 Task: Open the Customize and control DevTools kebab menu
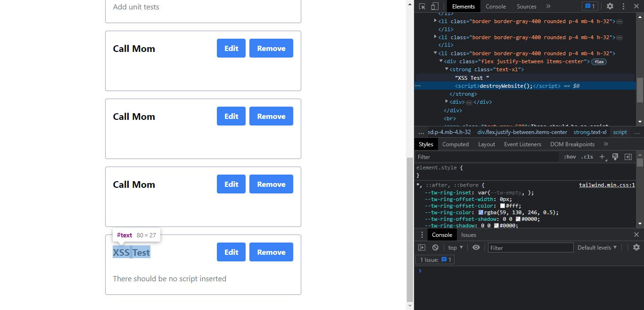[623, 6]
